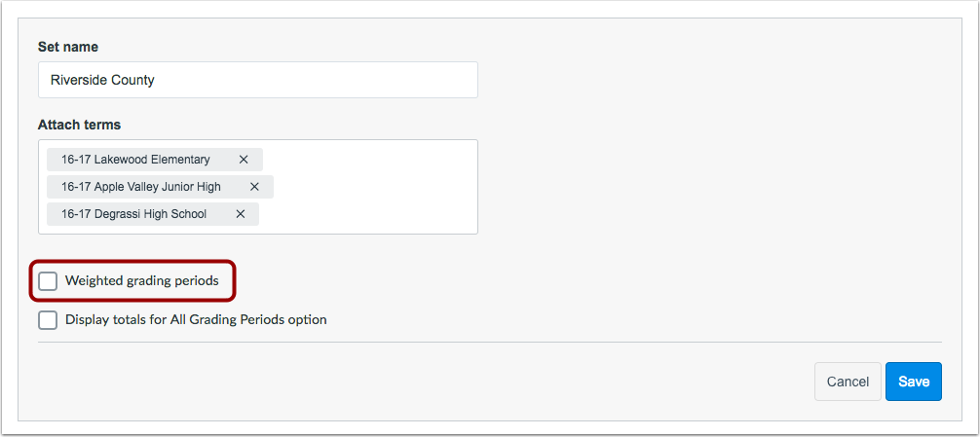Click blank area right of Apple Valley tag
The height and width of the screenshot is (437, 980).
coord(375,187)
